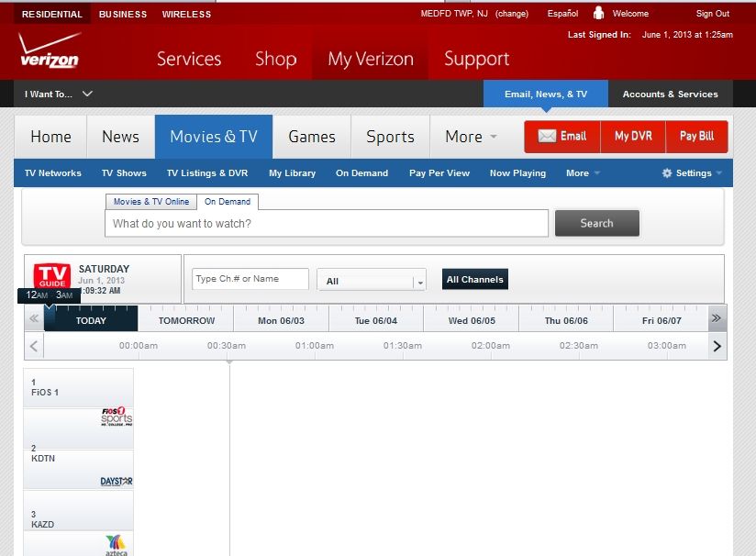756x556 pixels.
Task: Jump forward with the double-right arrow after Fri 06/07
Action: click(x=717, y=318)
